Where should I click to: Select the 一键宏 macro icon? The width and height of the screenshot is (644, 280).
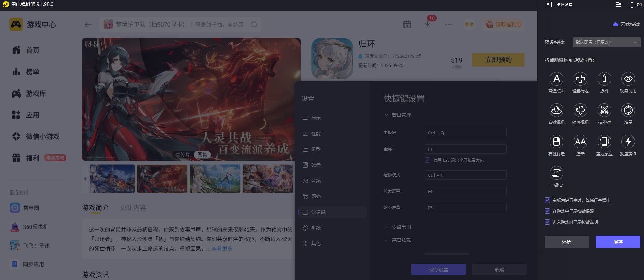[556, 173]
